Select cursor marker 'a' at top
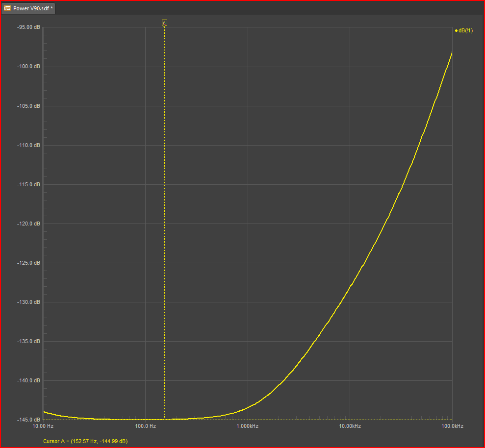Screen dimensions: 485x448 tap(165, 23)
